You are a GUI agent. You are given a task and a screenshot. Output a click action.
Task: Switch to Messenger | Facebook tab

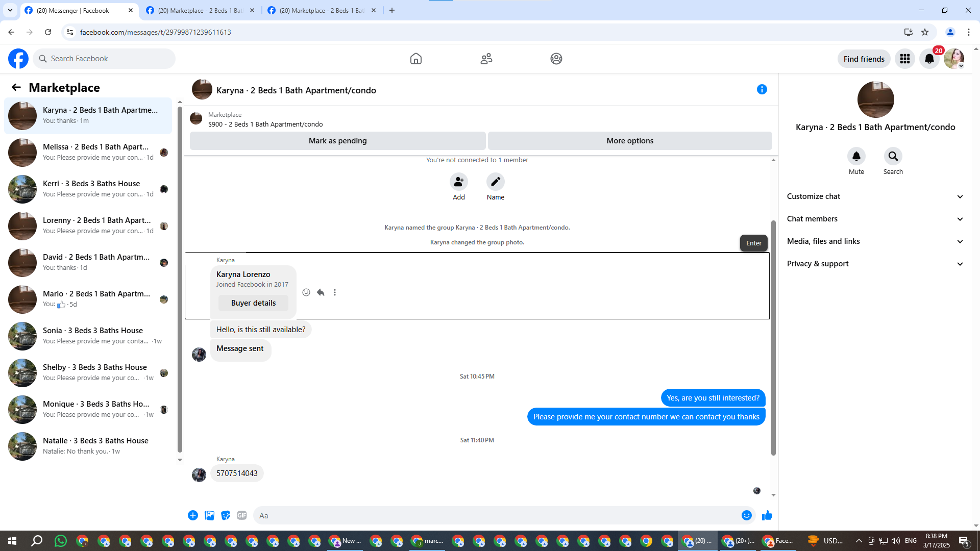pyautogui.click(x=79, y=10)
